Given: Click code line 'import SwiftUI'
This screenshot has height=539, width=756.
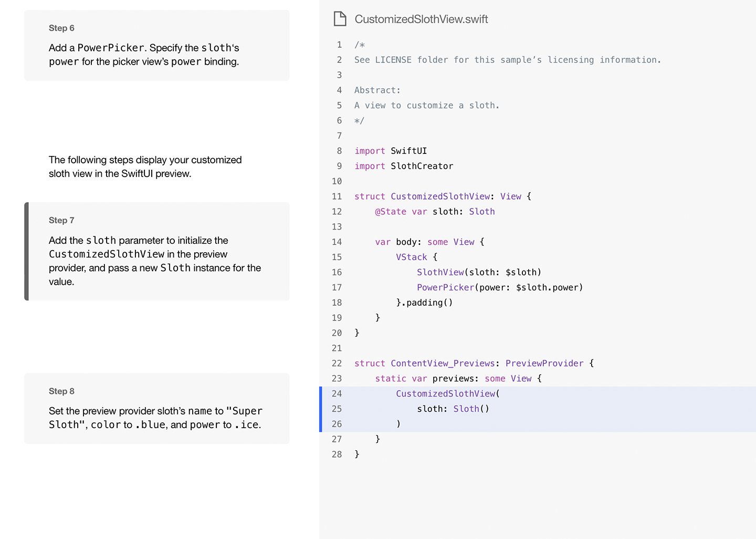Looking at the screenshot, I should tap(391, 151).
